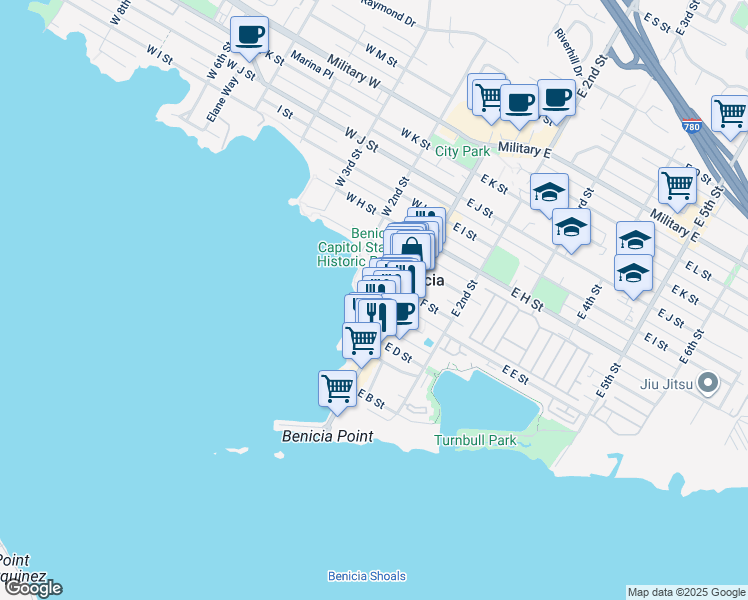This screenshot has height=600, width=748.
Task: Open the shopping cart marker at the far right edge
Action: 730,112
